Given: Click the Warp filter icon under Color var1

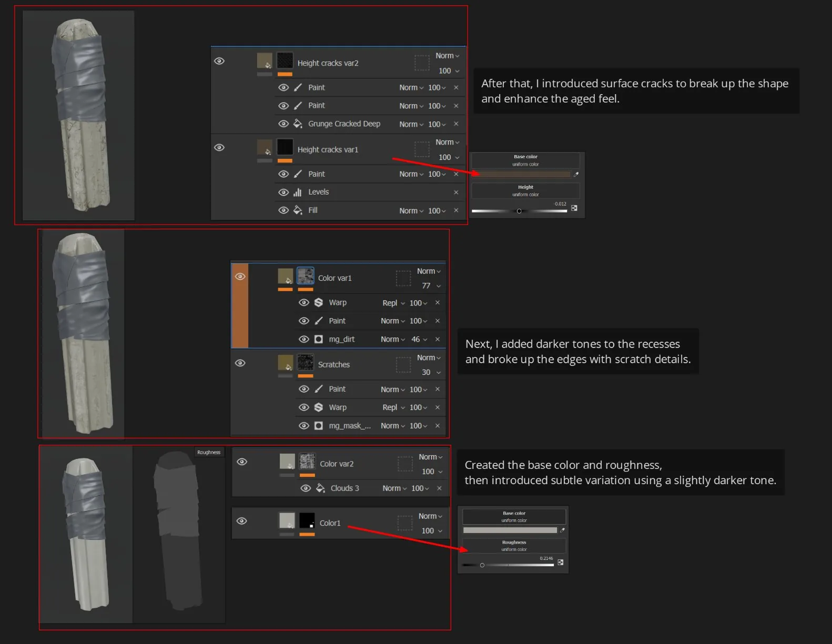Looking at the screenshot, I should coord(318,302).
